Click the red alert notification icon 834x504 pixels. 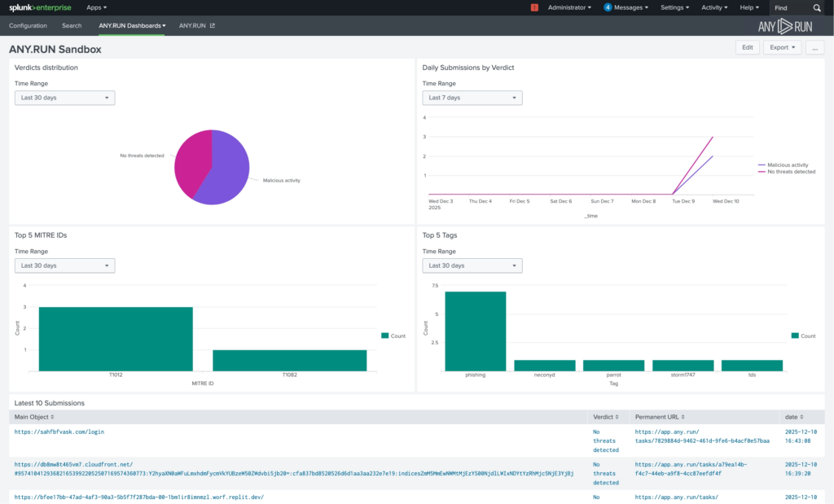pos(534,7)
